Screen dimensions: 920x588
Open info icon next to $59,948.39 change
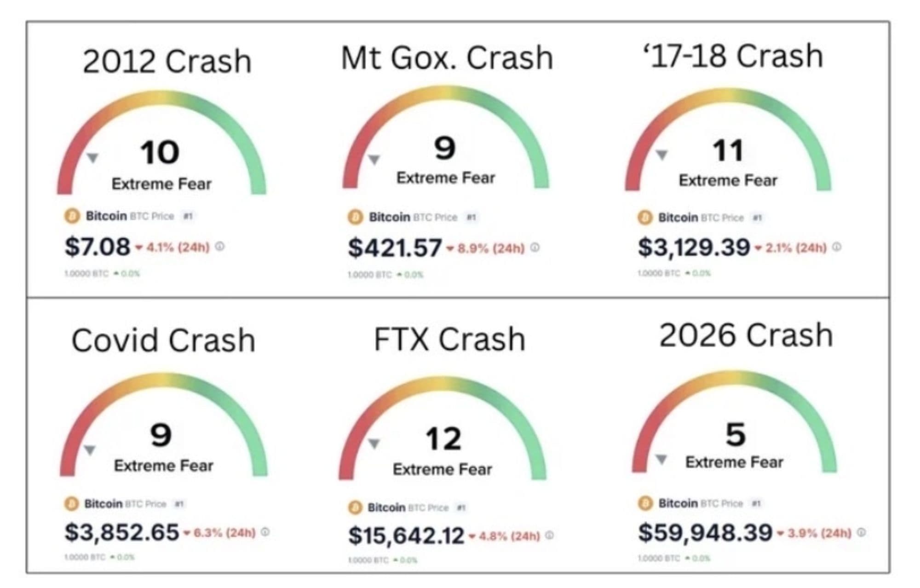click(862, 532)
